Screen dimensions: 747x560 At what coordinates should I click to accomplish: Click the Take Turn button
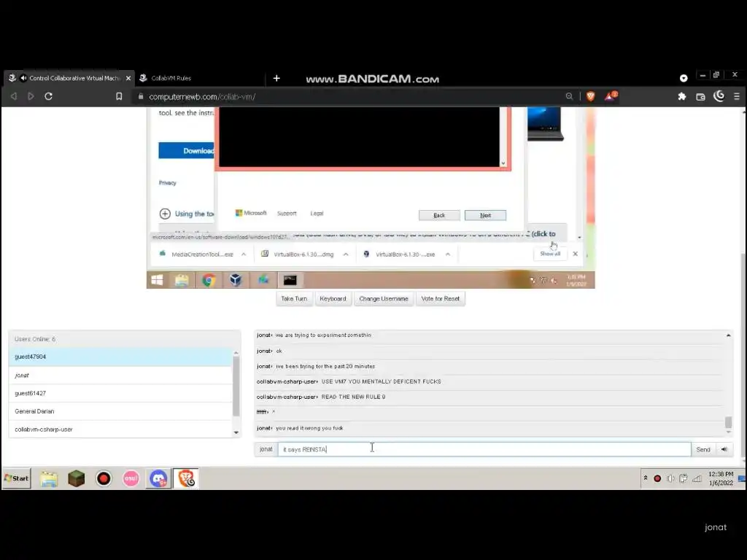click(294, 298)
